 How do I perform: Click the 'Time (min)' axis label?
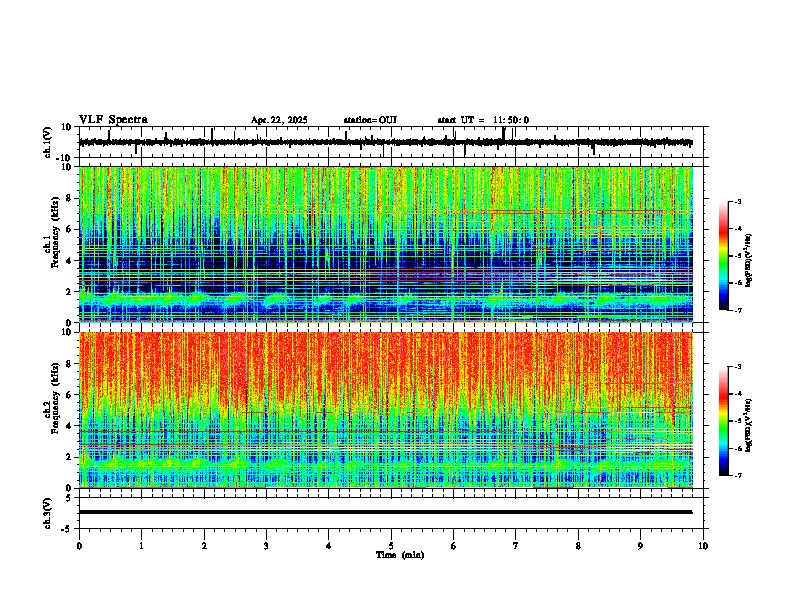[400, 555]
